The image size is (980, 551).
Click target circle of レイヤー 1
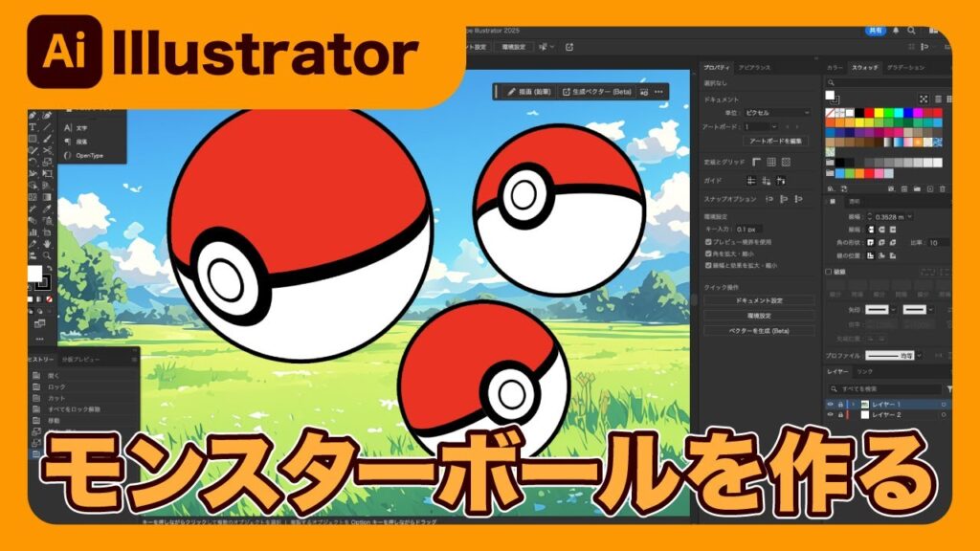coord(944,405)
